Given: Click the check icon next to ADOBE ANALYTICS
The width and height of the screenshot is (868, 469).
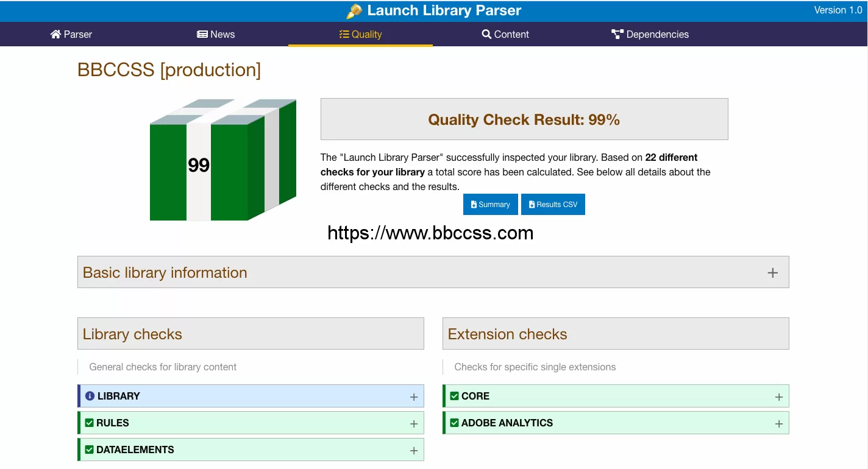Looking at the screenshot, I should click(x=455, y=423).
